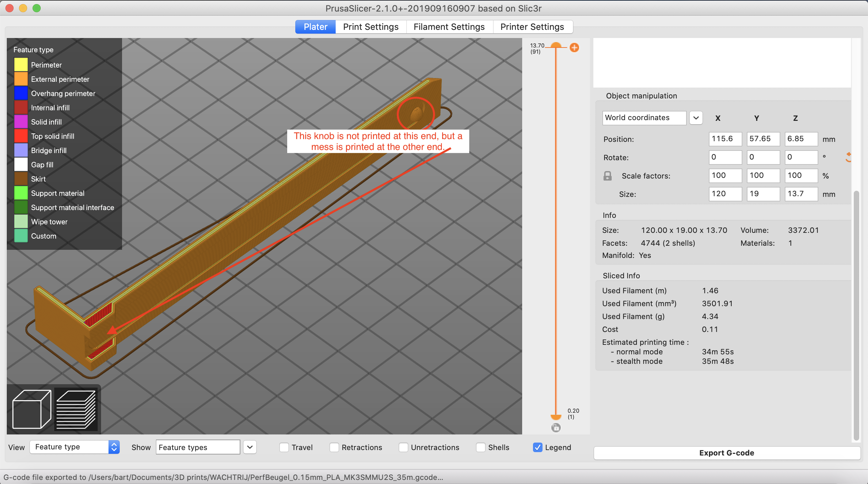Select the layers preview view icon
Screen dimensions: 868x484
tap(76, 409)
